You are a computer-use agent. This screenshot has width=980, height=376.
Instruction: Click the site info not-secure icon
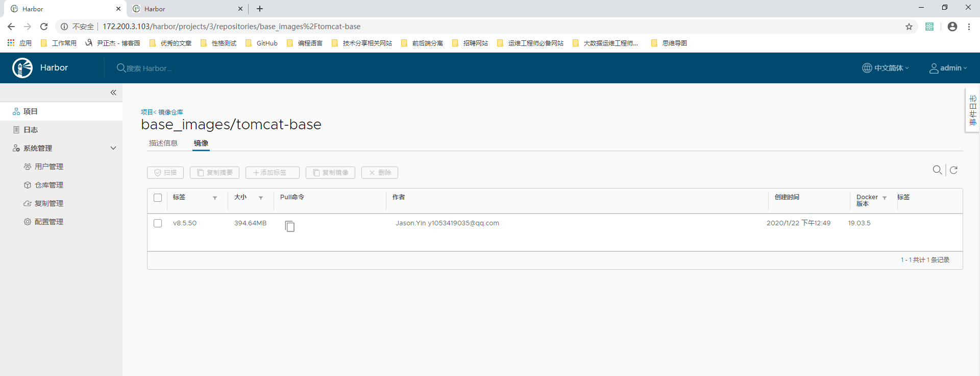[x=64, y=27]
